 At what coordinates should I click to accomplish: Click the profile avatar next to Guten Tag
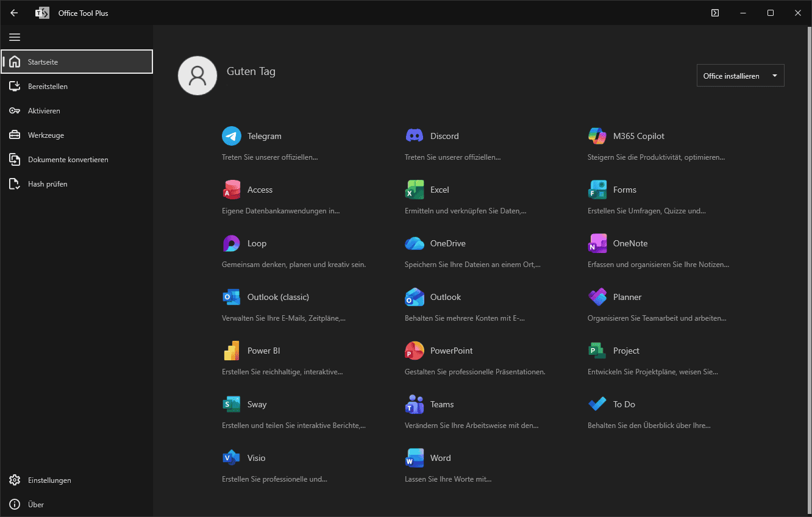click(197, 75)
